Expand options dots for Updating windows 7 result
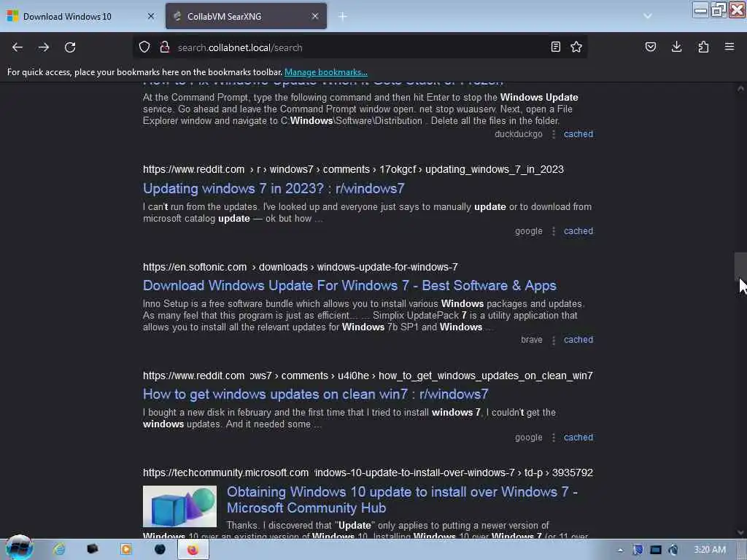The image size is (747, 560). (553, 231)
